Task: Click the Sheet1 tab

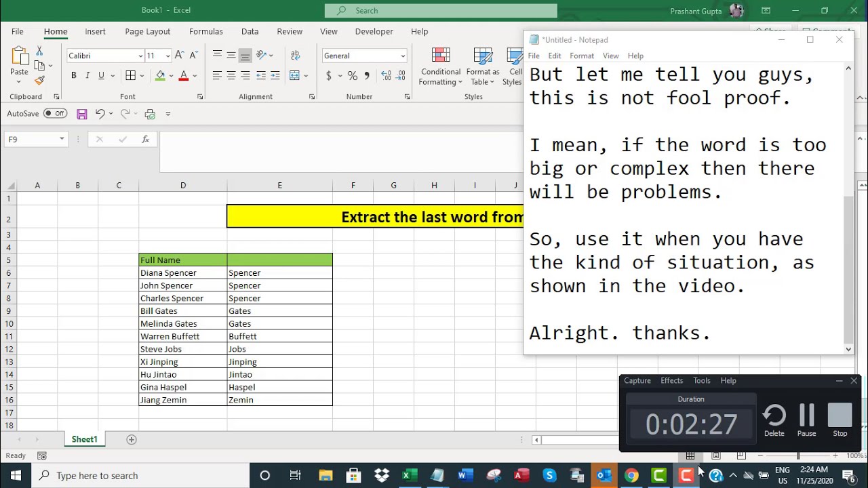Action: click(85, 439)
